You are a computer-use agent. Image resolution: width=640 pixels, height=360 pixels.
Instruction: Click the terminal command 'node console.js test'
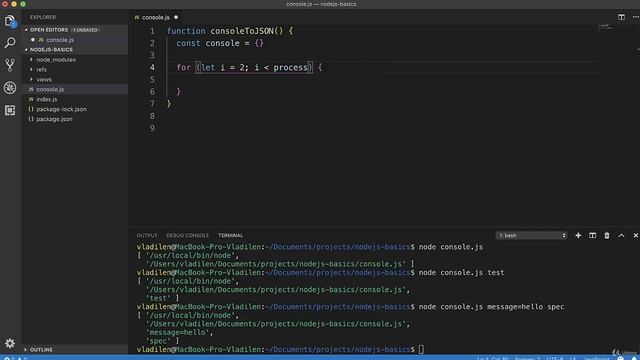[x=461, y=273]
